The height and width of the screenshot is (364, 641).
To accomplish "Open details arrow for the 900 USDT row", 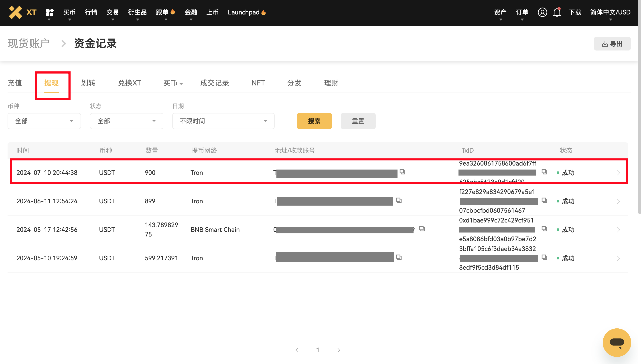I will tap(618, 173).
